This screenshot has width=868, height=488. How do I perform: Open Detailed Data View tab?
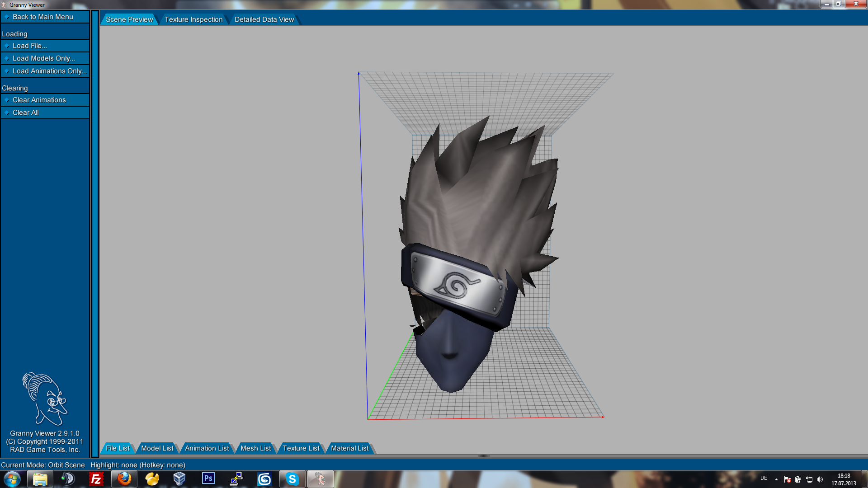point(264,19)
